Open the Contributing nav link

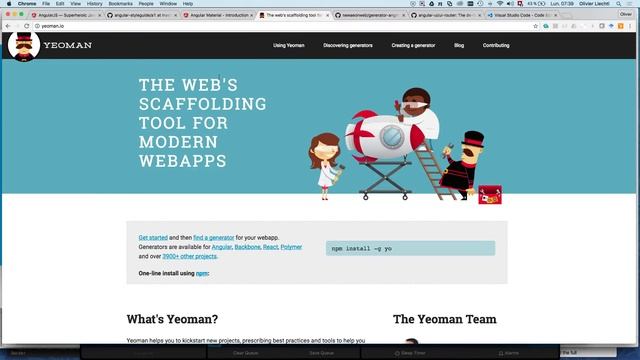[x=496, y=45]
